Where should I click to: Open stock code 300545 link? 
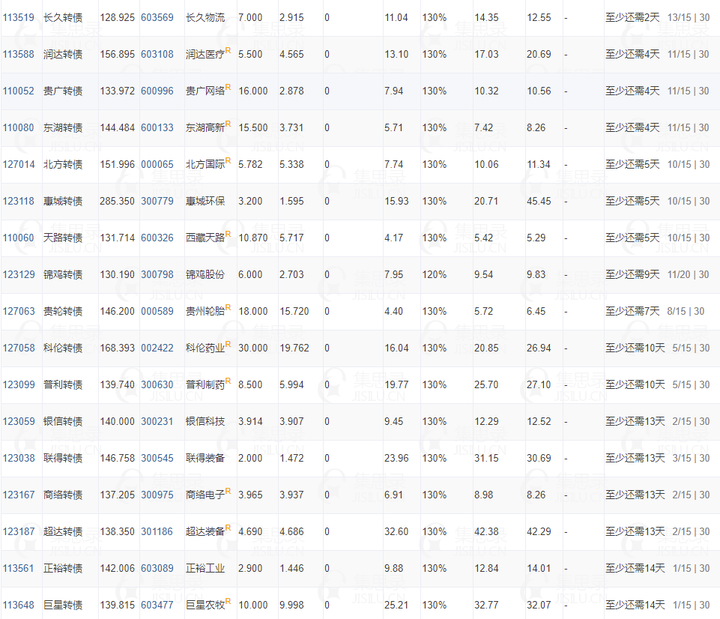point(157,458)
